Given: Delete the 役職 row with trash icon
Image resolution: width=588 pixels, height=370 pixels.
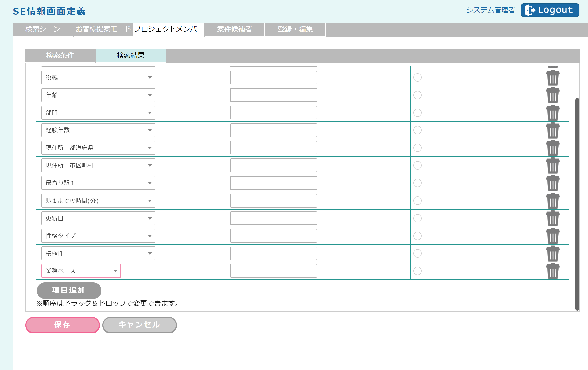Looking at the screenshot, I should (553, 78).
